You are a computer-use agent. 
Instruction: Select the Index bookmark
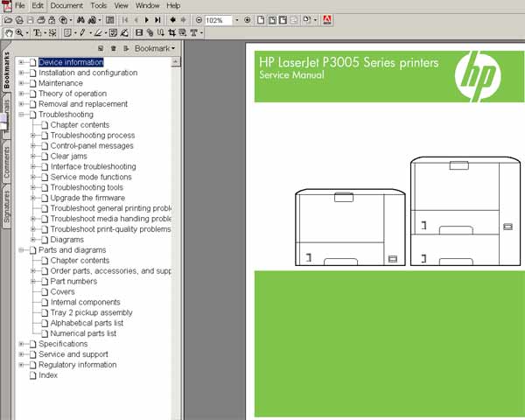pos(48,375)
